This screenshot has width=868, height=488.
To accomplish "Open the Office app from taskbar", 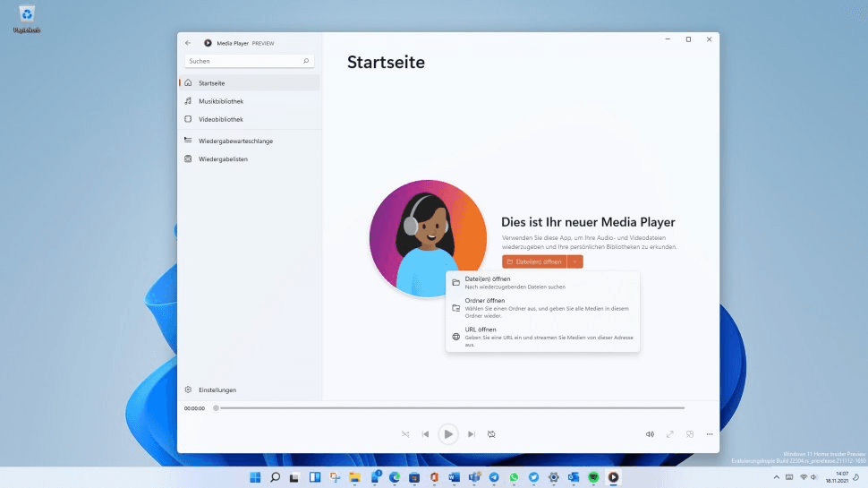I will [x=435, y=477].
